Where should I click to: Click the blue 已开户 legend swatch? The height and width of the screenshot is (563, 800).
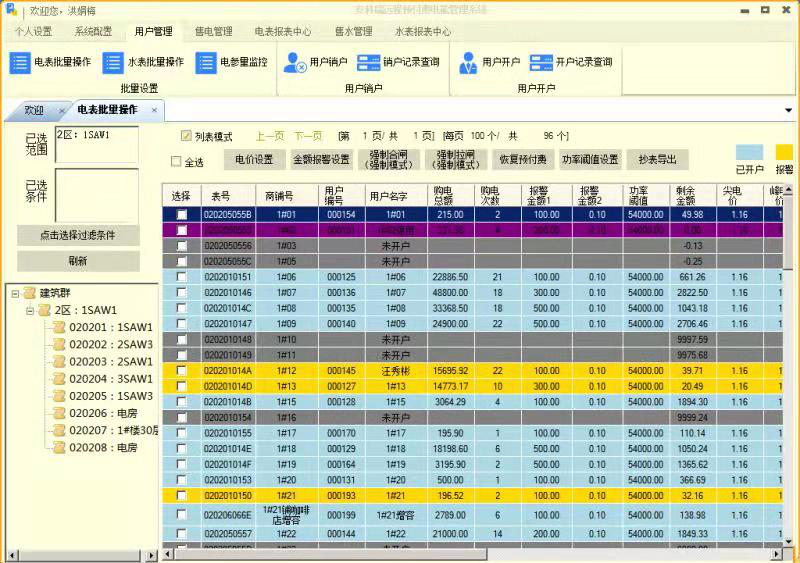pyautogui.click(x=749, y=152)
